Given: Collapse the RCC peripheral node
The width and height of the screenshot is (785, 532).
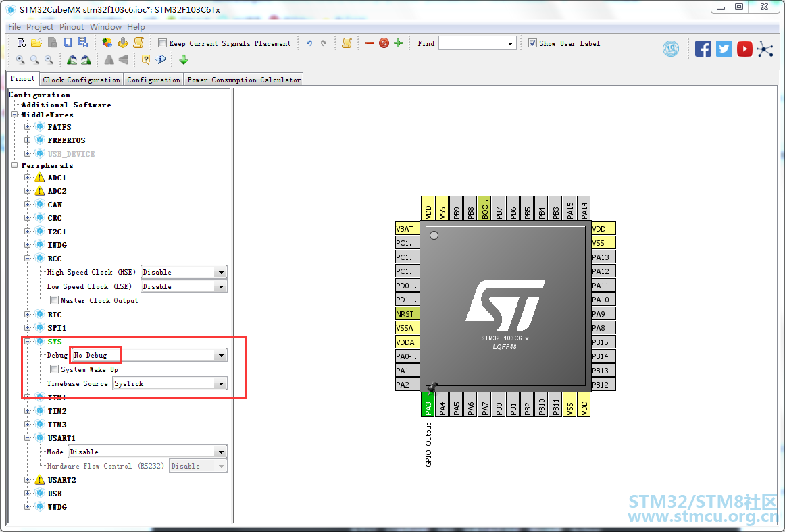Looking at the screenshot, I should coord(28,259).
